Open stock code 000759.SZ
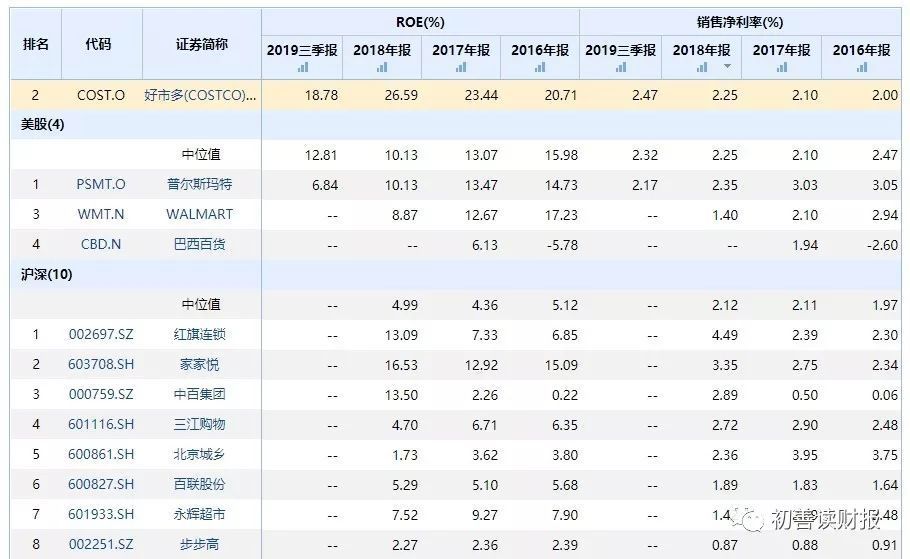Screen dimensions: 910x559 point(101,394)
